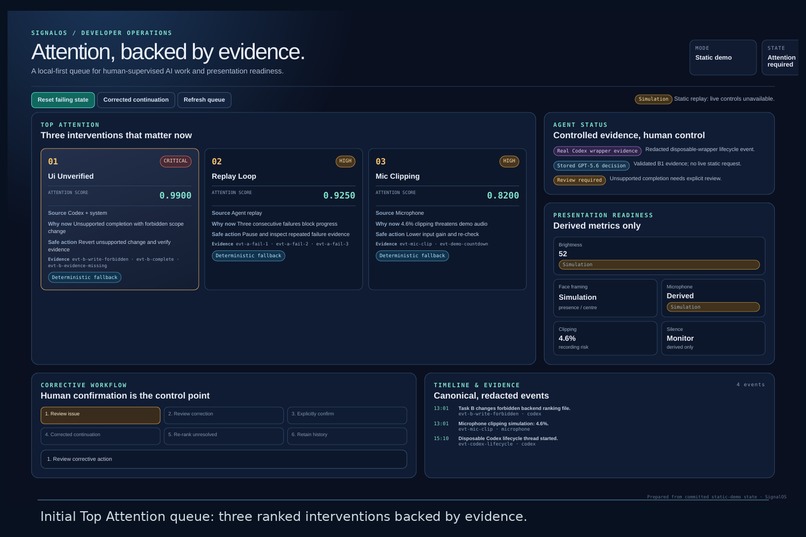Select workflow step 3. Explicitly confirm
This screenshot has width=806, height=537.
[x=347, y=415]
